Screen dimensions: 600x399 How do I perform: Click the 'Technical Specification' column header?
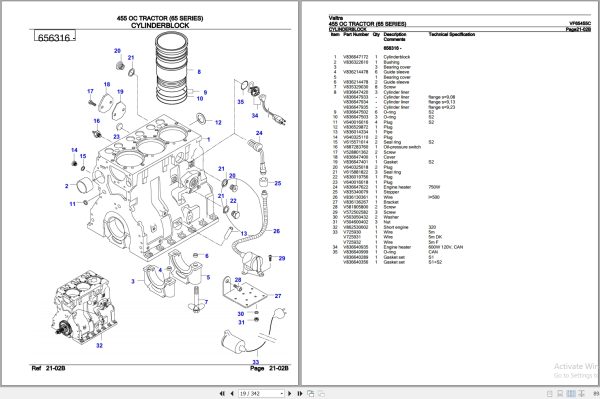[452, 34]
